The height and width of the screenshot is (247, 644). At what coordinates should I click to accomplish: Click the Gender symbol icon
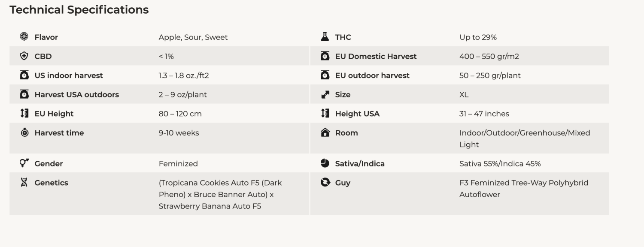[24, 163]
